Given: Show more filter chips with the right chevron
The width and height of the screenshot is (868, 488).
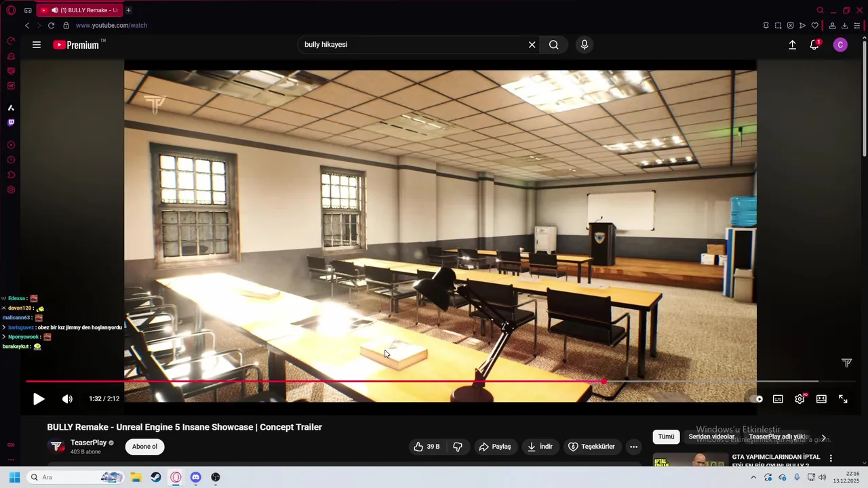Looking at the screenshot, I should 823,438.
